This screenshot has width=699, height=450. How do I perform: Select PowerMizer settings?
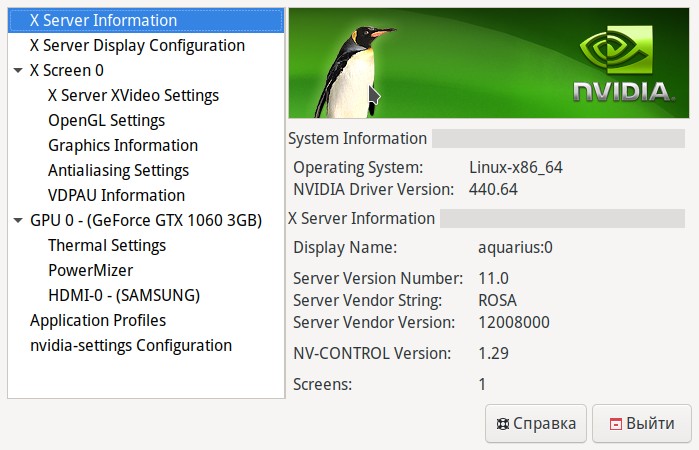(90, 270)
